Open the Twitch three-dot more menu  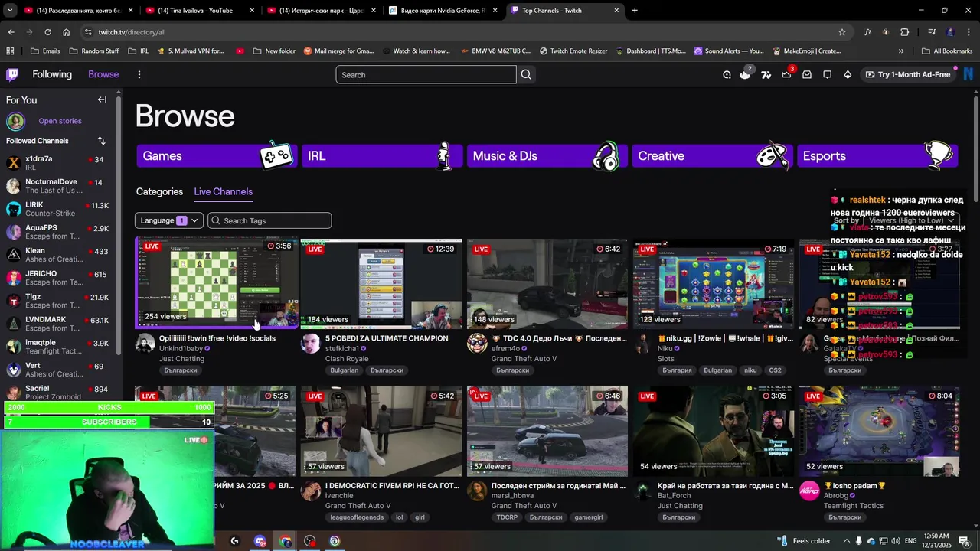click(139, 74)
